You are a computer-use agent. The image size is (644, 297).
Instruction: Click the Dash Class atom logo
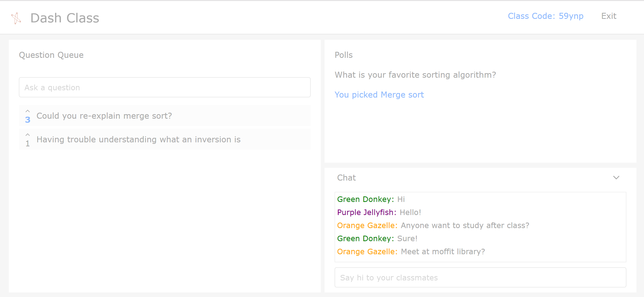pyautogui.click(x=16, y=18)
